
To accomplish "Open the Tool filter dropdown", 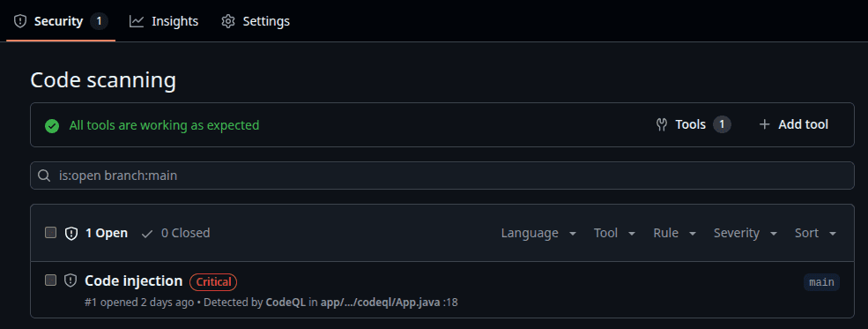I will [614, 233].
